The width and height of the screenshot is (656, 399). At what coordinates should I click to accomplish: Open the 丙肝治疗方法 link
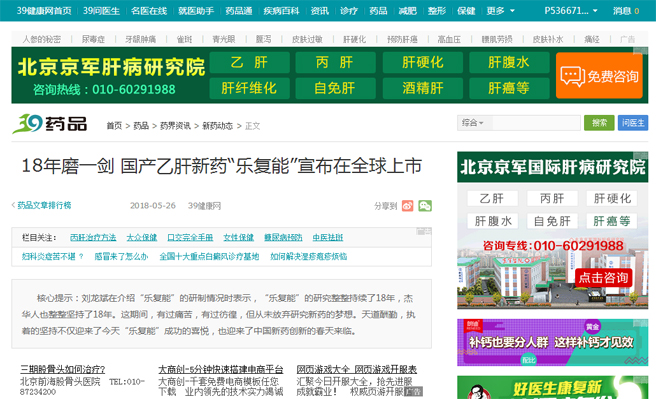point(93,238)
